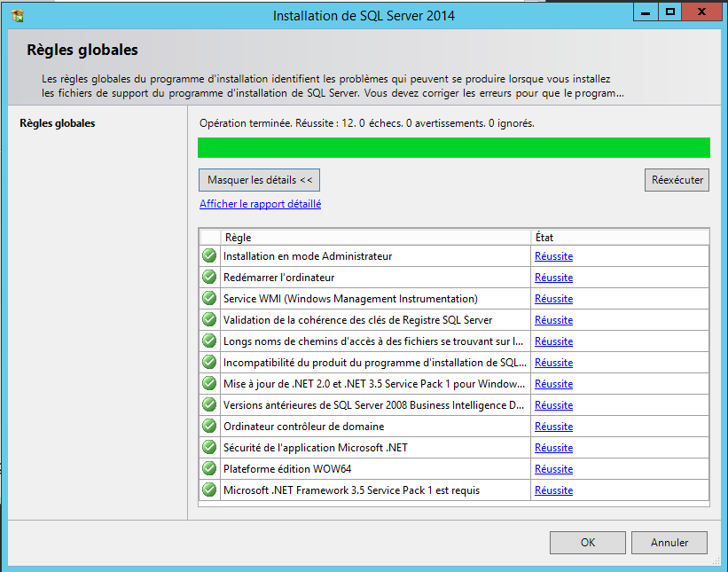Click green check icon for Longs noms de chemins
Viewport: 728px width, 572px height.
(x=209, y=341)
